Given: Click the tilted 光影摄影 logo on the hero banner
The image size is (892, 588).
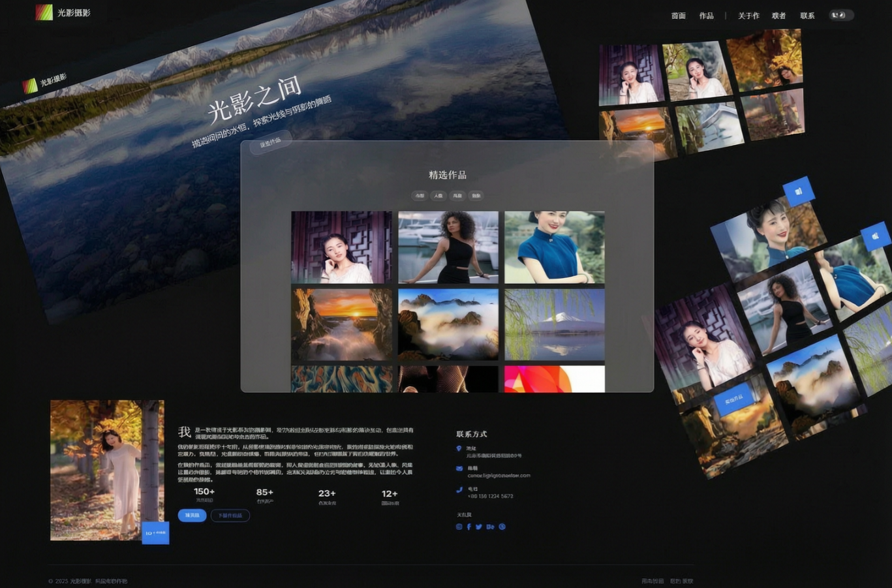Looking at the screenshot, I should 44,82.
